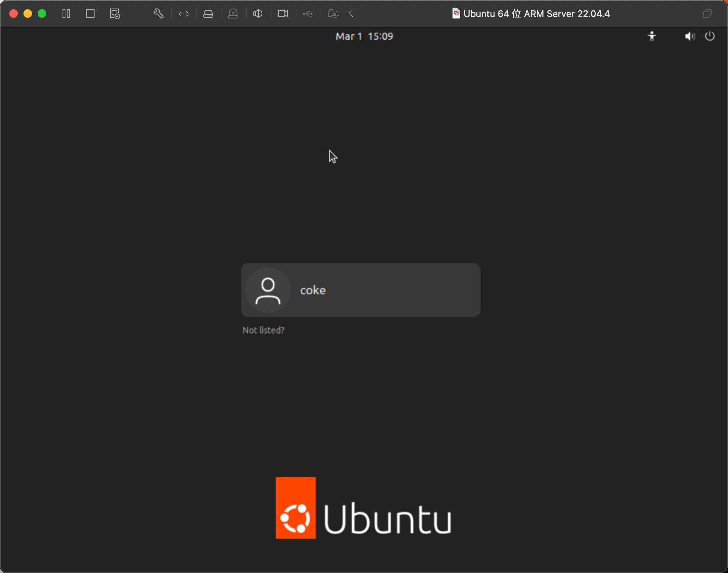Enter full screen with the green button

click(x=42, y=14)
